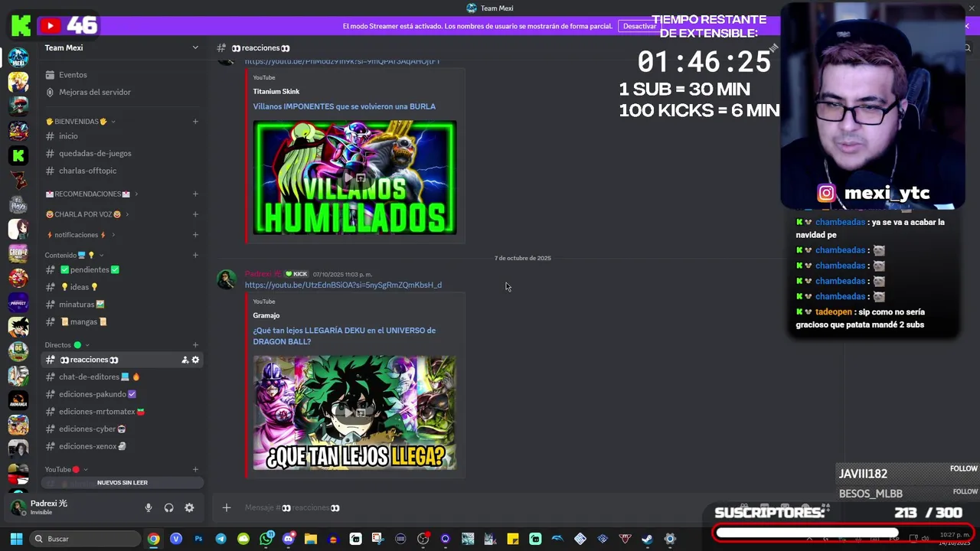Open Discord user settings gear
The width and height of the screenshot is (980, 551).
(x=189, y=507)
